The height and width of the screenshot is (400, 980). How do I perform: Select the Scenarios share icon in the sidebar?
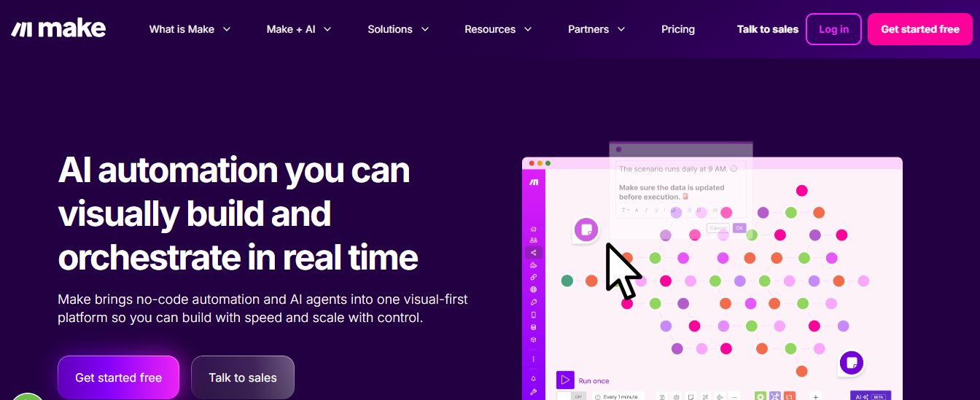[x=534, y=253]
